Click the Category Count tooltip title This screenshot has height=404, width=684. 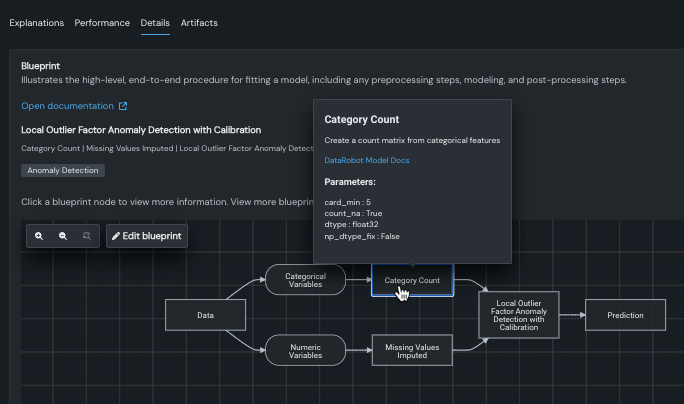click(x=360, y=119)
